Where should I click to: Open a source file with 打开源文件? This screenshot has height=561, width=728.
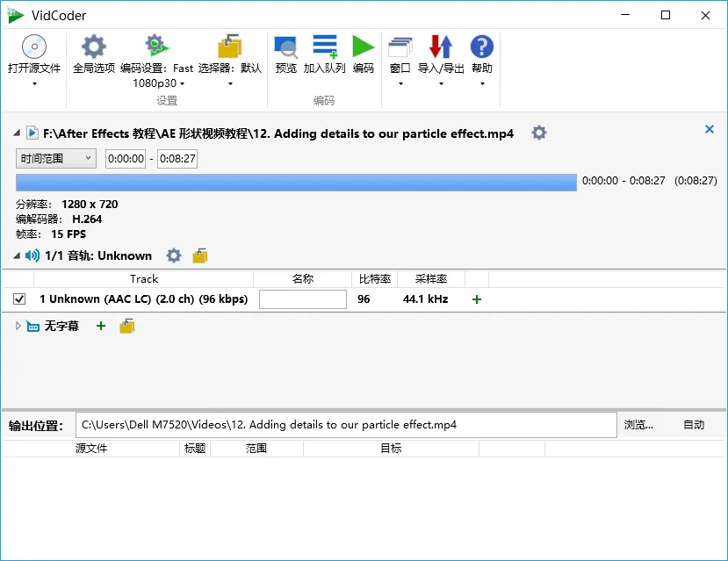tap(33, 57)
